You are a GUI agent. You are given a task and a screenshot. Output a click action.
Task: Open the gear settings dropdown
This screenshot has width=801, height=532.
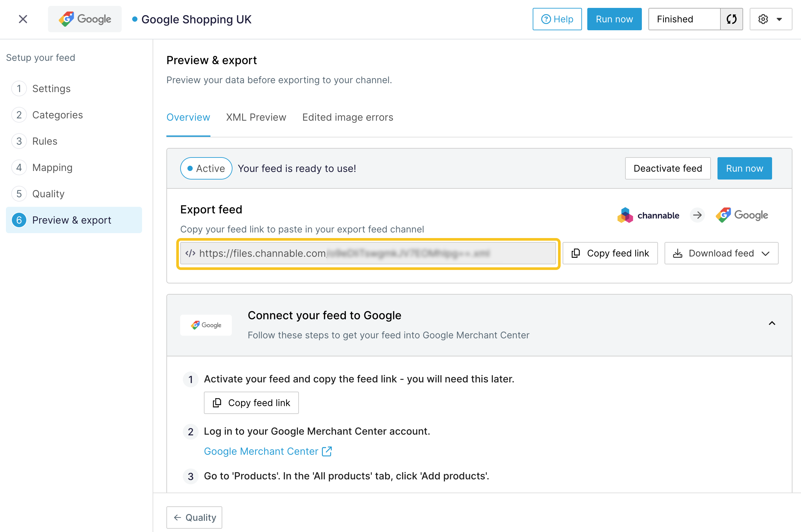[770, 19]
